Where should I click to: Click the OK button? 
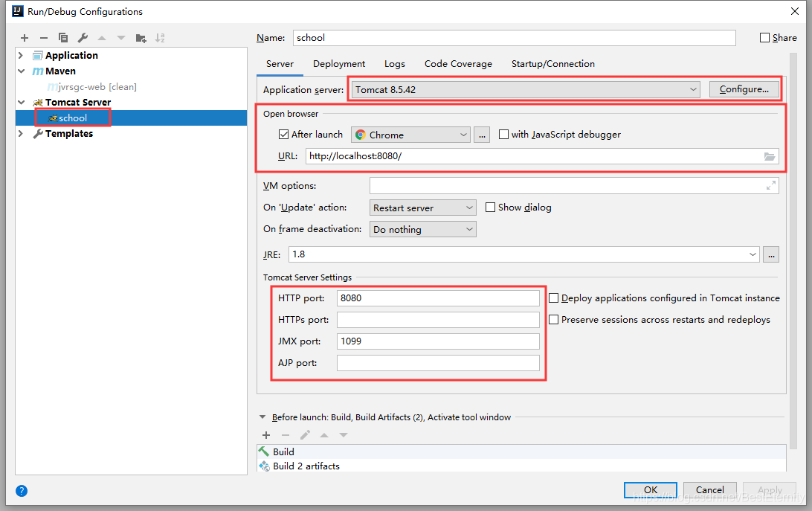point(651,489)
